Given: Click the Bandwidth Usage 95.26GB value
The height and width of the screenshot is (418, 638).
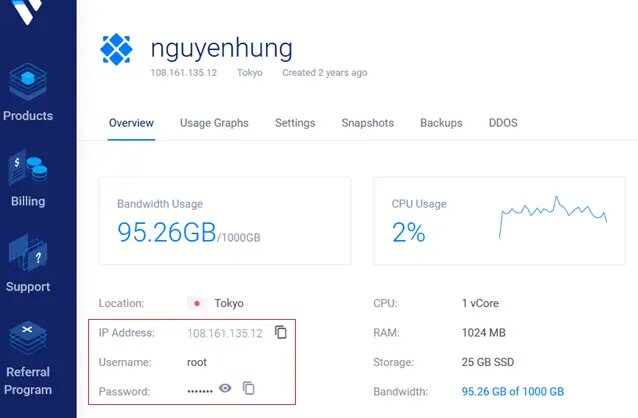Looking at the screenshot, I should [167, 232].
